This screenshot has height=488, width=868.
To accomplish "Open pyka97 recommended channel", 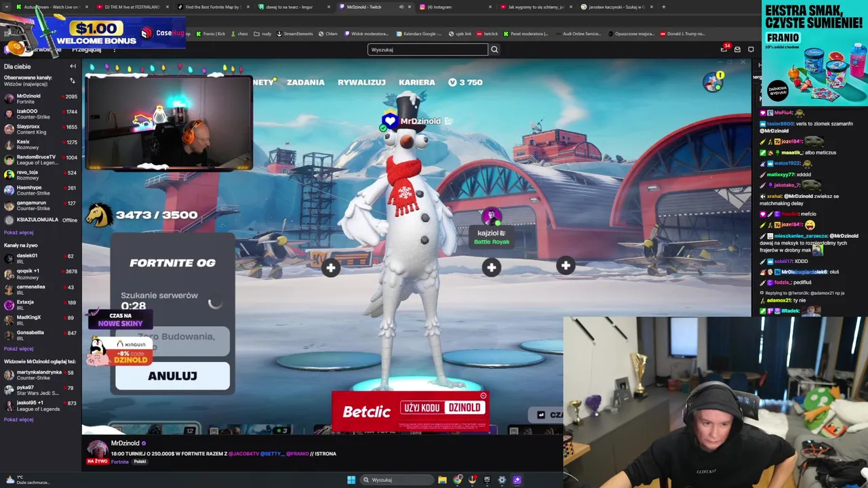I will [x=41, y=390].
